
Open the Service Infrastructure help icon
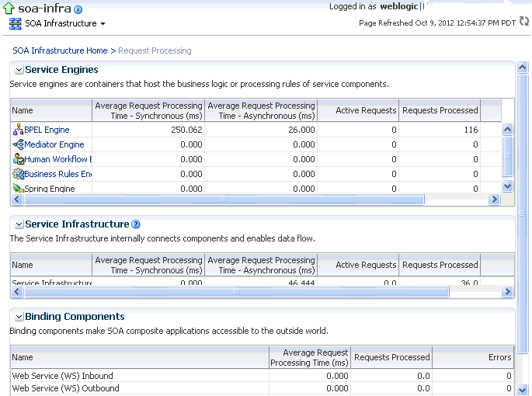(x=135, y=224)
